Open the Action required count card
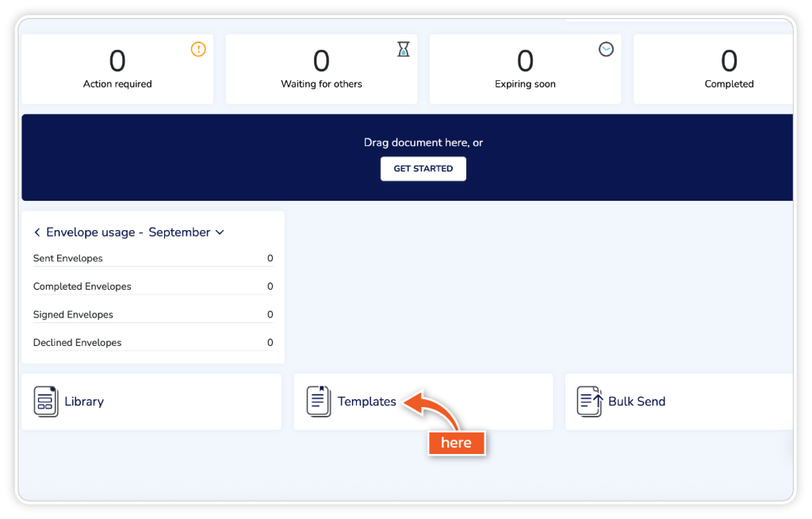This screenshot has width=812, height=519. [x=117, y=69]
